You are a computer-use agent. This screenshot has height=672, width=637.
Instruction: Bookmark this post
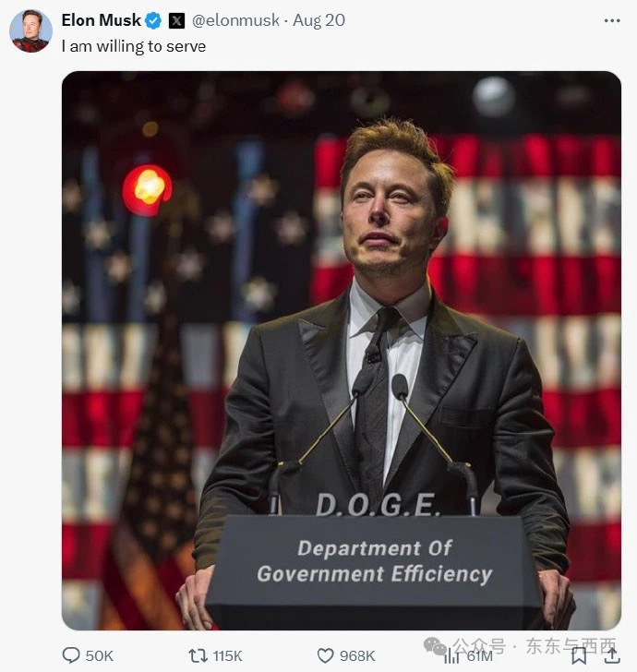point(579,655)
